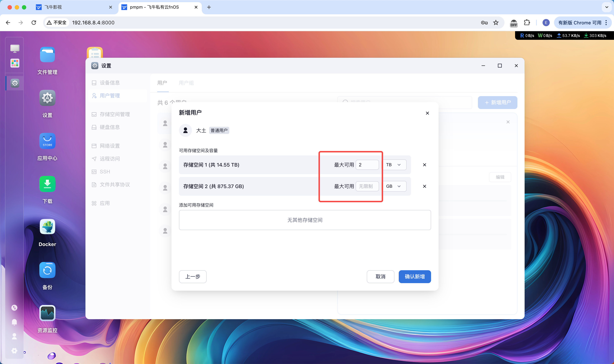Expand the TB unit dropdown

[x=394, y=165]
